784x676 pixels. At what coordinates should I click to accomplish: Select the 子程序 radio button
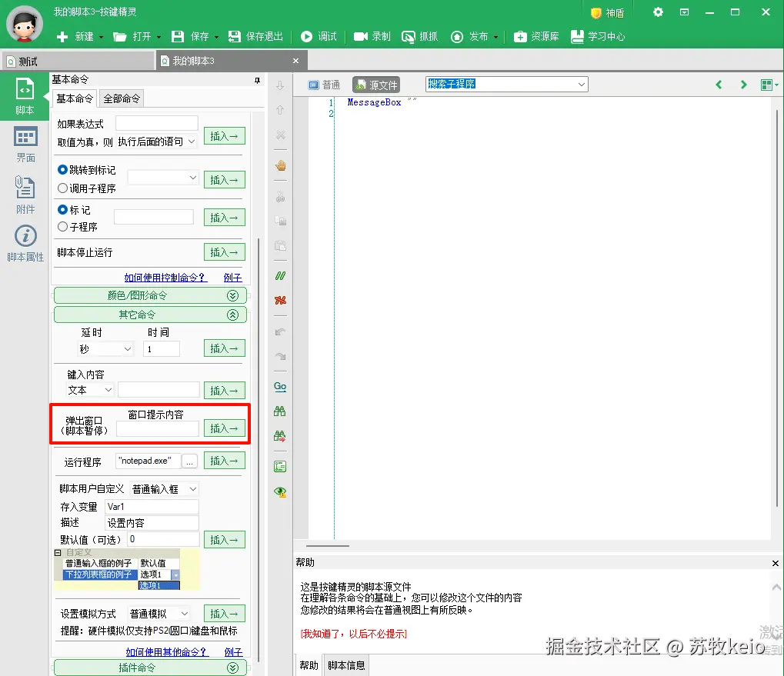(x=62, y=227)
